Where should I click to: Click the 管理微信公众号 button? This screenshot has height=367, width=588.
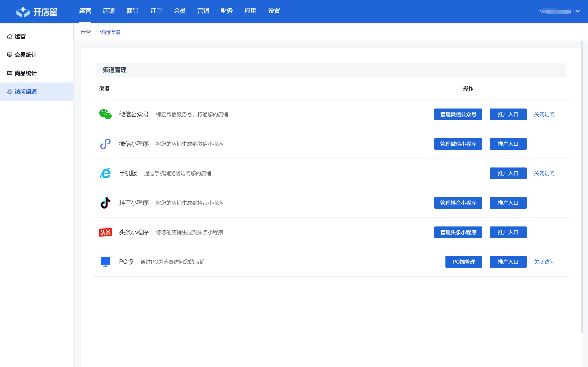pos(458,114)
